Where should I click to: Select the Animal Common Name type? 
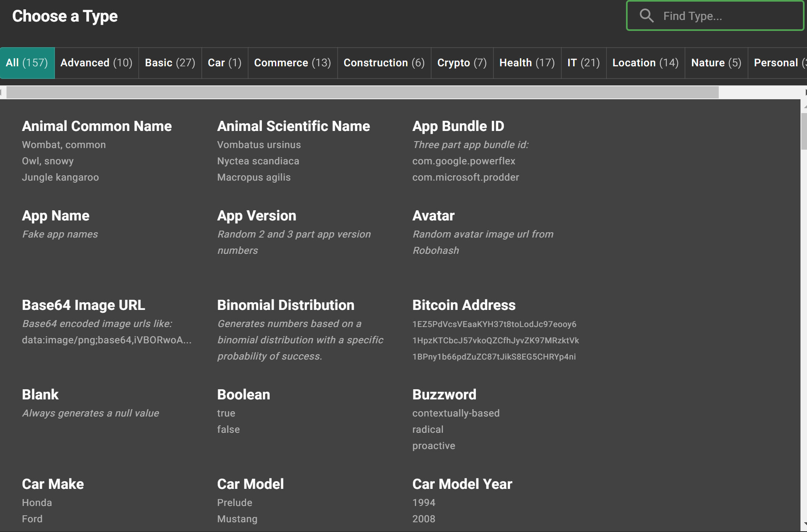point(96,126)
